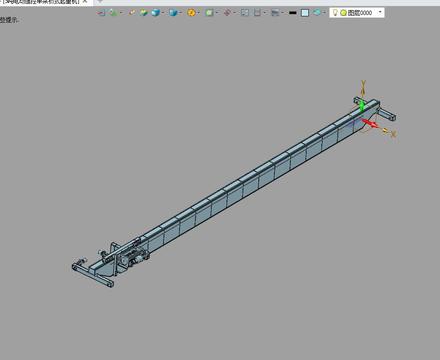Toggle the layer lightbulb visibility icon
Image resolution: width=440 pixels, height=360 pixels.
tap(335, 13)
